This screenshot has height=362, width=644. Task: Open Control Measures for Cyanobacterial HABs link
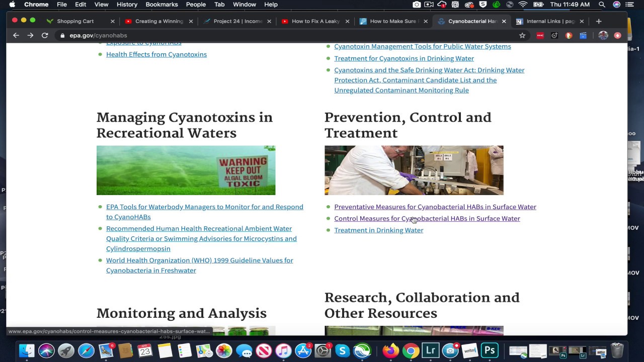click(427, 218)
